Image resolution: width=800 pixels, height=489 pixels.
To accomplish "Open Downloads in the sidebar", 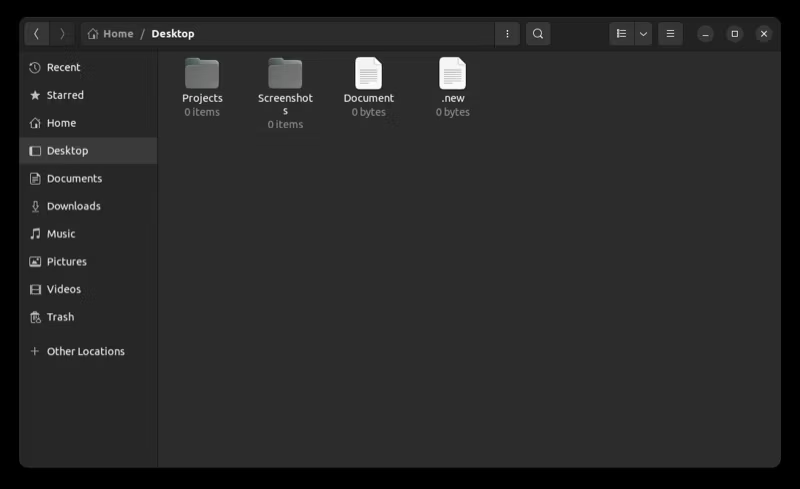I will coord(88,206).
